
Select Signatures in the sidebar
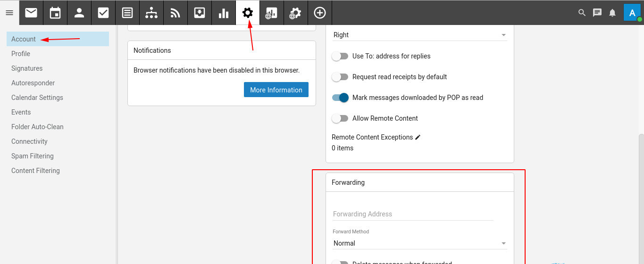[27, 68]
